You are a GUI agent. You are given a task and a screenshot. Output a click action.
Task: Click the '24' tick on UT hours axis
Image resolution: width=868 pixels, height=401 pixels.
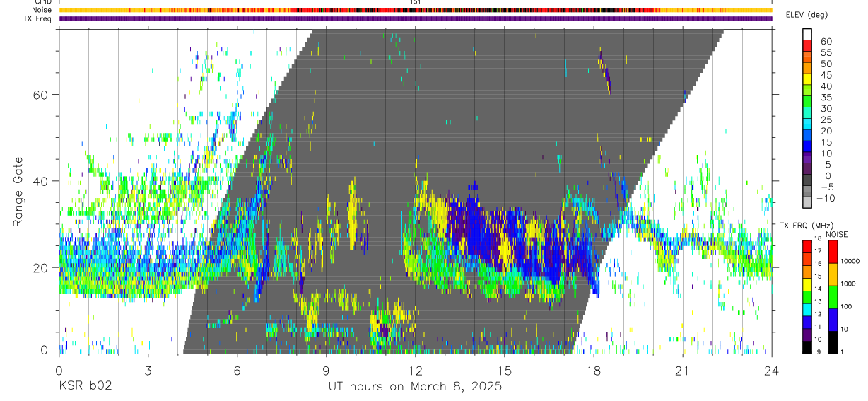tap(772, 371)
